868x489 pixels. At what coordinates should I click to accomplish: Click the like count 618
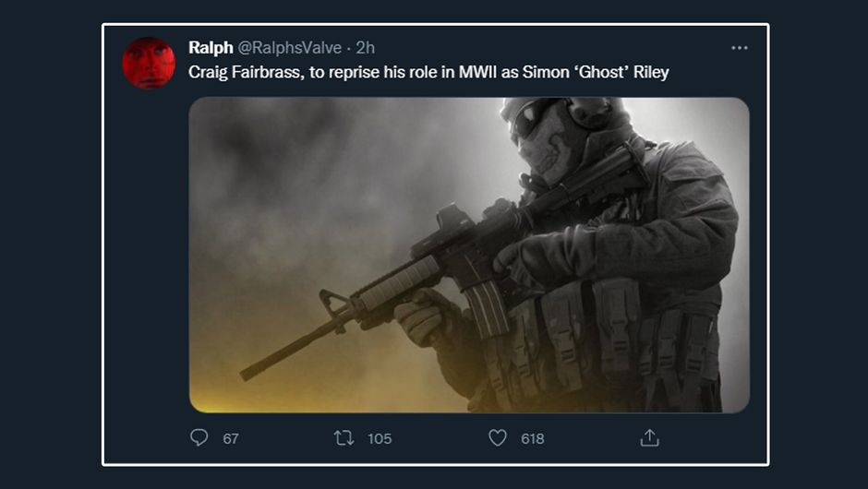pos(533,439)
